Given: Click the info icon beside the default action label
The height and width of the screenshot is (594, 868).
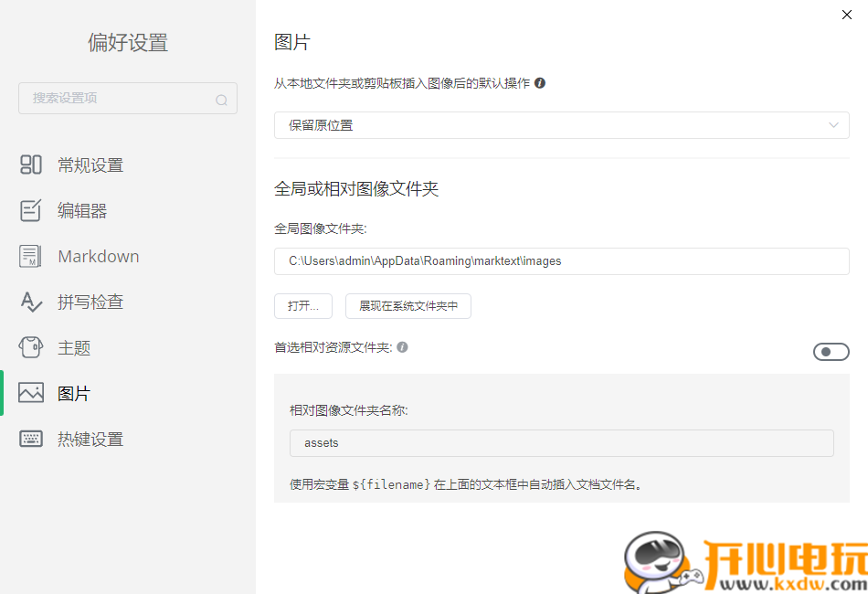Looking at the screenshot, I should [x=540, y=82].
